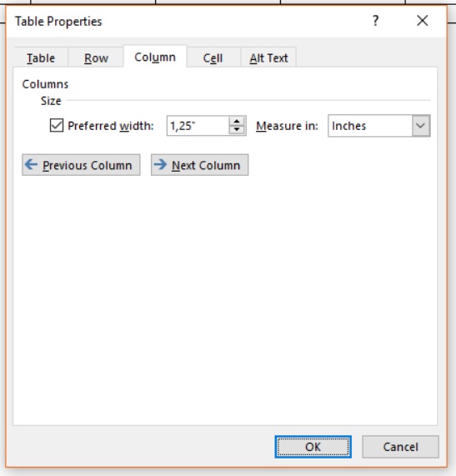Click the left arrow icon on Previous Column
Viewport: 456px width, 476px height.
click(x=32, y=165)
